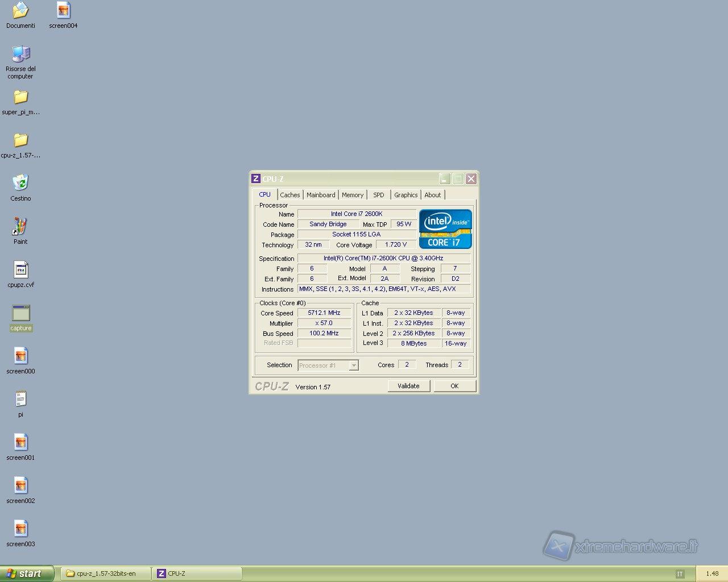Click the Technology value 32 nm
Viewport: 728px width, 582px height.
pyautogui.click(x=313, y=244)
